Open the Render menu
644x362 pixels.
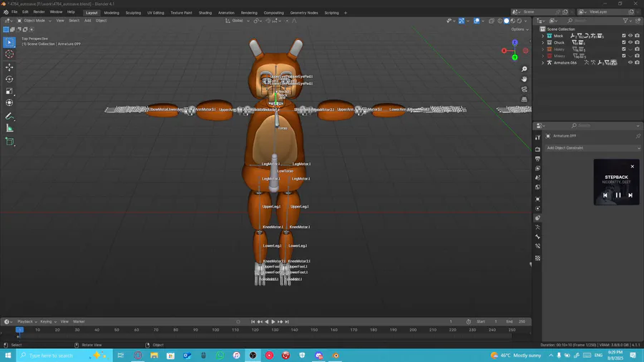point(39,12)
